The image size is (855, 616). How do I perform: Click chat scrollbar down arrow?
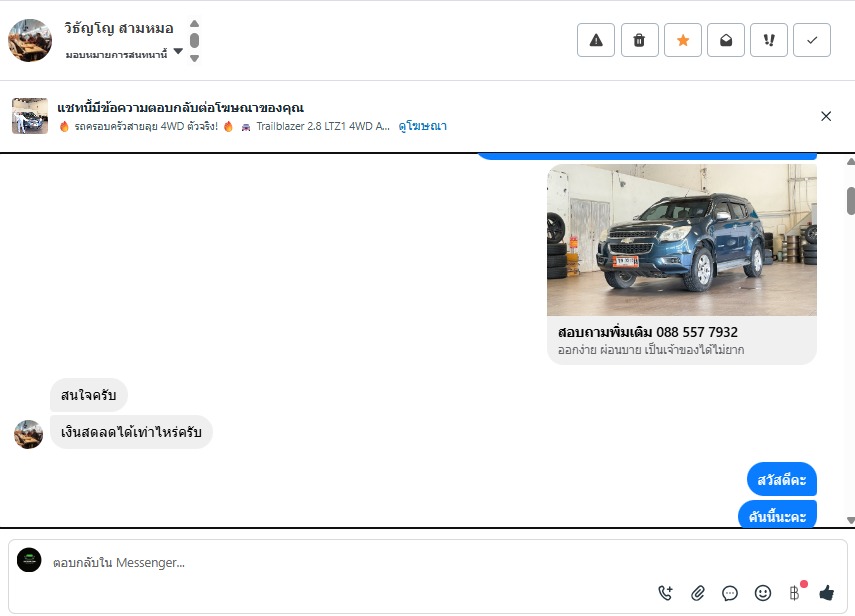pyautogui.click(x=851, y=520)
